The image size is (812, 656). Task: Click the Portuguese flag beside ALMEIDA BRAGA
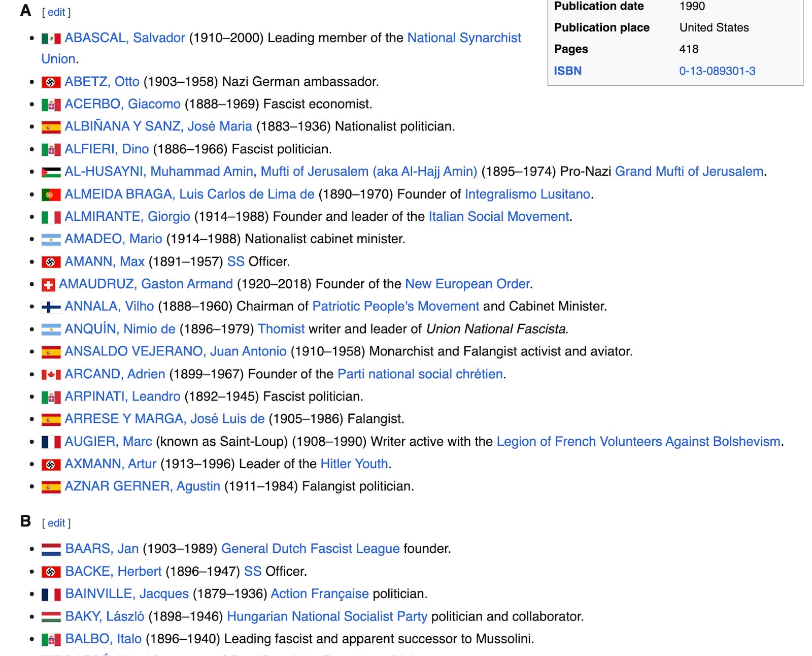pyautogui.click(x=51, y=194)
